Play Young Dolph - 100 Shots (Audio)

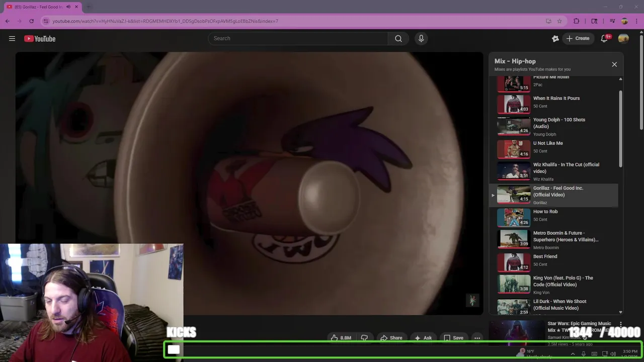(553, 127)
